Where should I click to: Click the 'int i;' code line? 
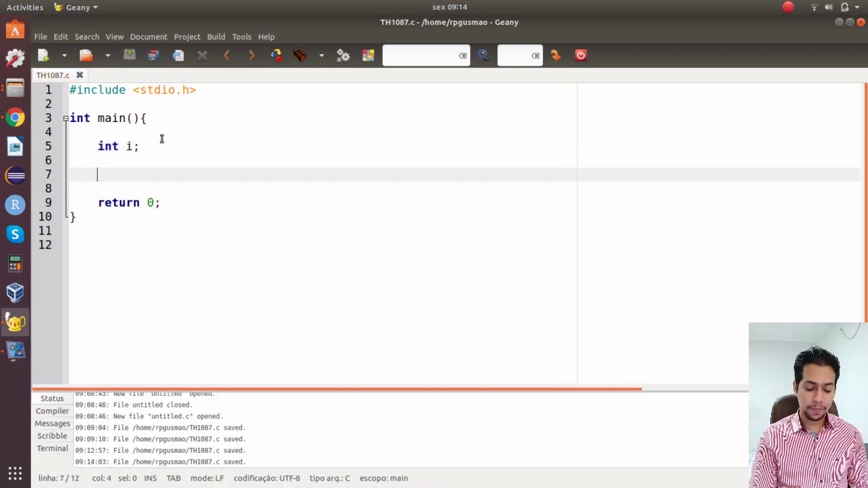tap(118, 146)
